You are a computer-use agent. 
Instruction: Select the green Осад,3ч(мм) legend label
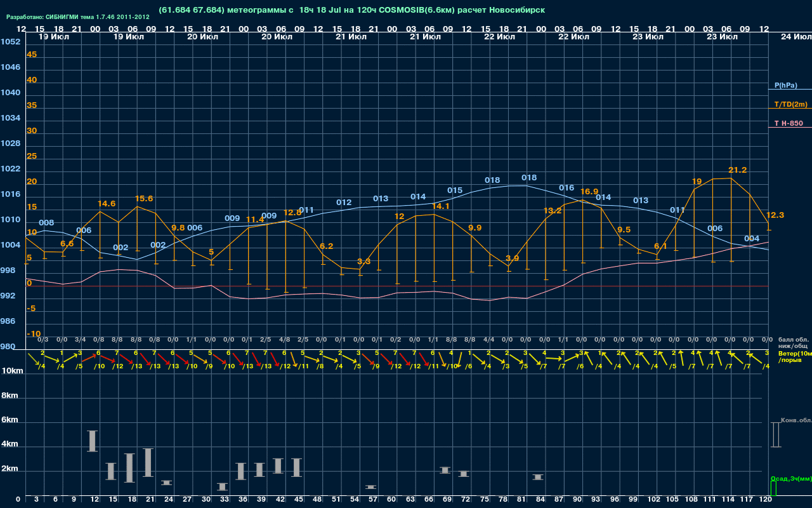coord(791,478)
